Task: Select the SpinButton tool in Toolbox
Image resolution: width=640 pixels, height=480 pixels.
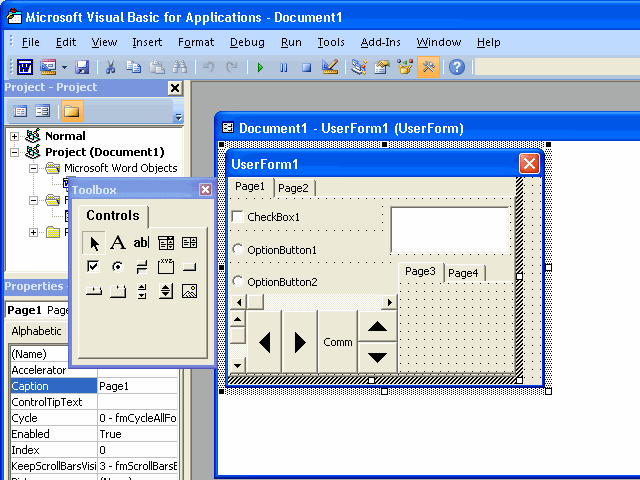Action: (x=166, y=291)
